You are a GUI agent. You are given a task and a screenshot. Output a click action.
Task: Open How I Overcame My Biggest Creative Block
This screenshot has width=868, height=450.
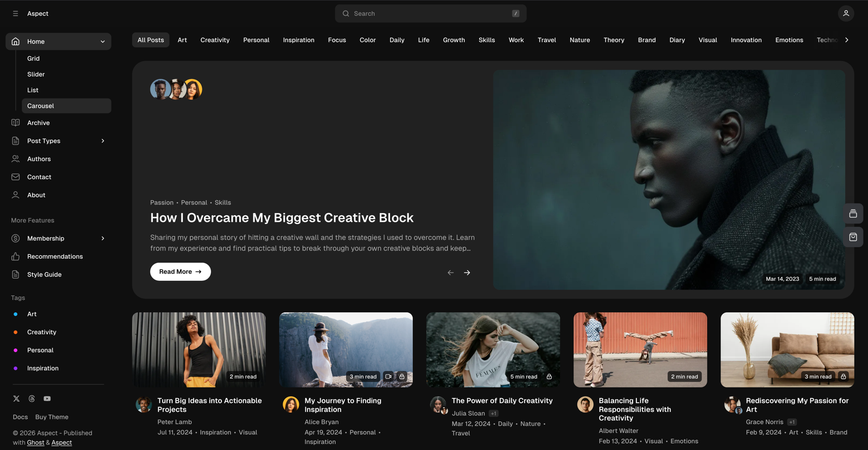(x=282, y=218)
